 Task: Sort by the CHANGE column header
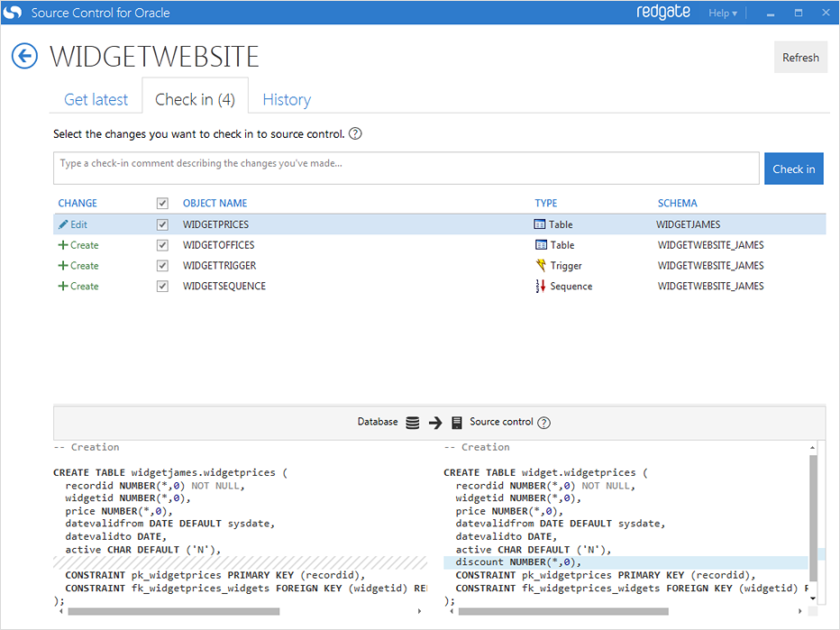pos(78,203)
